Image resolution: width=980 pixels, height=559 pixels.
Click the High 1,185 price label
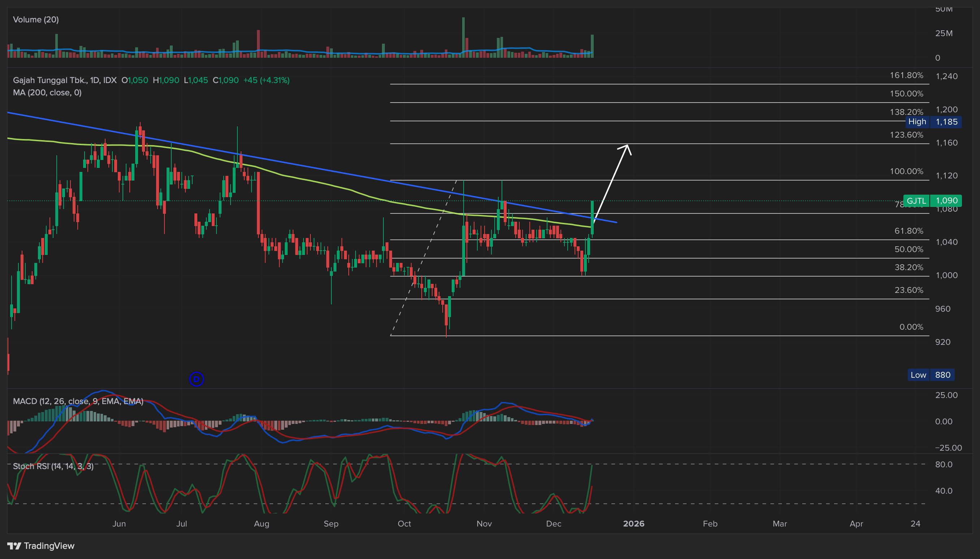(x=933, y=122)
